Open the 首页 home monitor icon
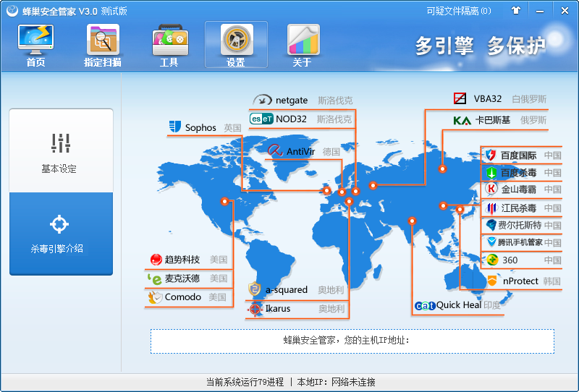579x392 pixels. (35, 40)
